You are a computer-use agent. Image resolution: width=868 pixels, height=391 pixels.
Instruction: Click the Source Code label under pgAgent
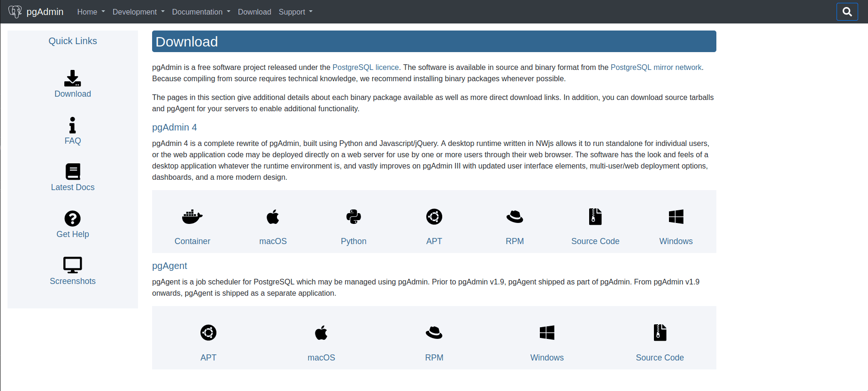click(660, 358)
